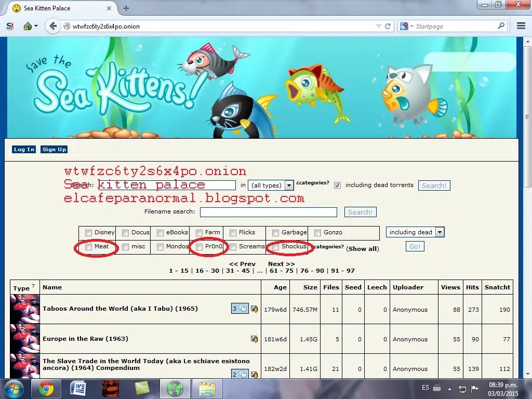Image resolution: width=532 pixels, height=399 pixels.
Task: Toggle the Docus category checkbox
Action: 126,233
